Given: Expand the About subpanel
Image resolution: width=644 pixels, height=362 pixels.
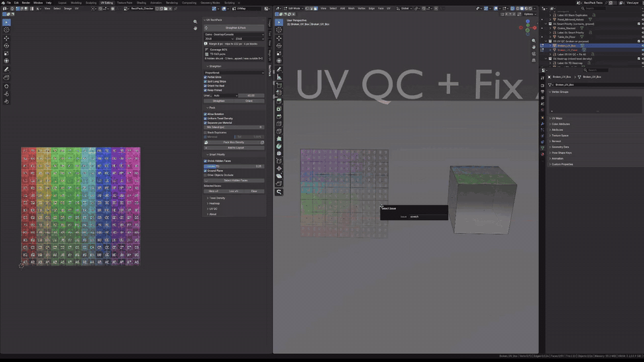Looking at the screenshot, I should click(x=212, y=214).
